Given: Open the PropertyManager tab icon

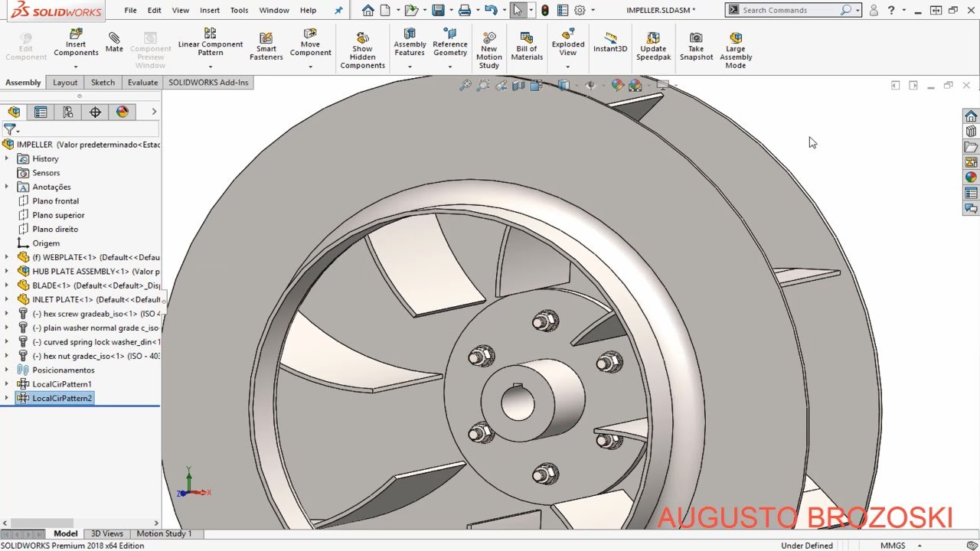Looking at the screenshot, I should pos(41,112).
